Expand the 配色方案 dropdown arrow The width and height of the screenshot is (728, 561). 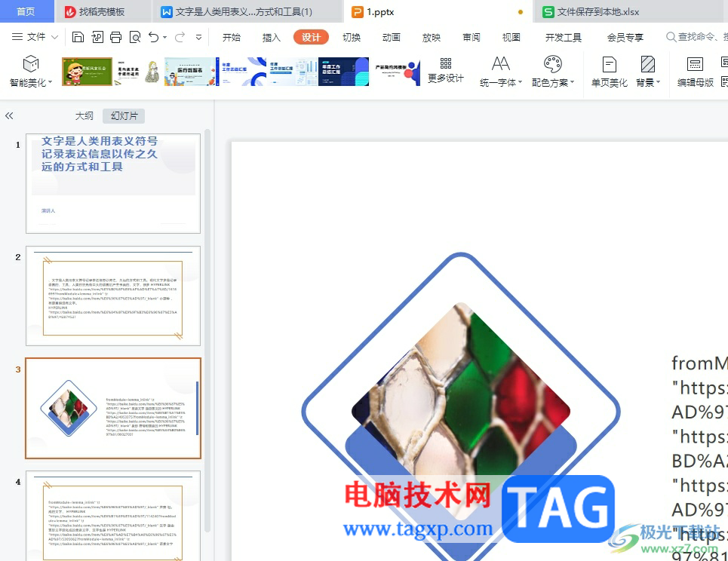[x=572, y=83]
